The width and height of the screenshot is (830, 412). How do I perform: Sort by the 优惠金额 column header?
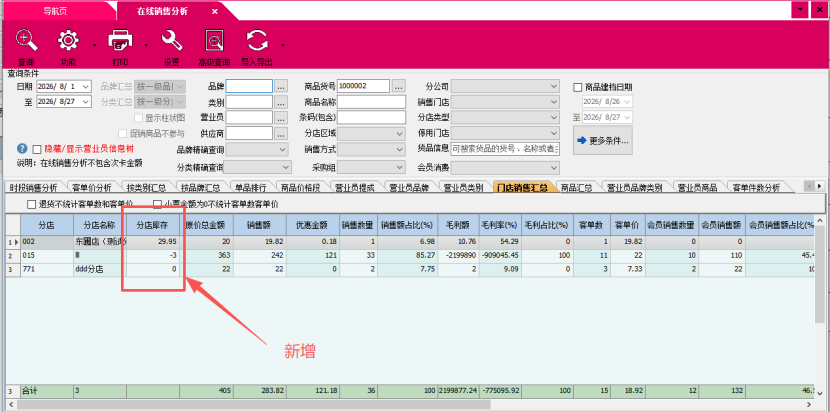(x=310, y=225)
